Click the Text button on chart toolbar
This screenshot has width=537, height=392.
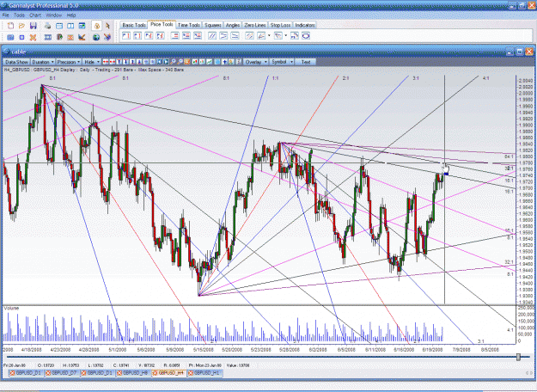306,62
